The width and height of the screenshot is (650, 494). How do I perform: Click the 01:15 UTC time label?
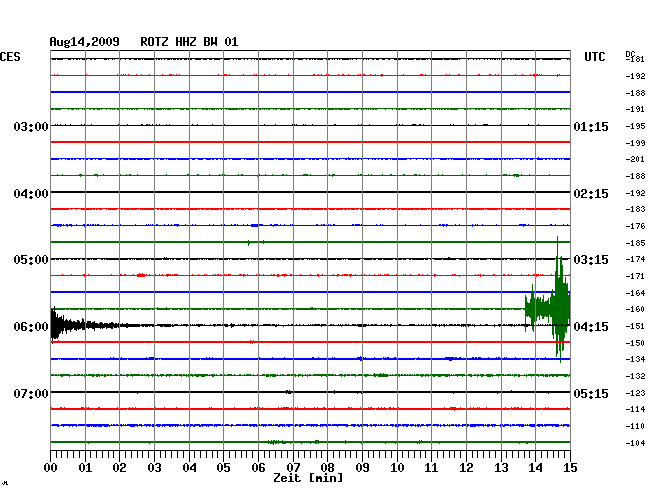[591, 126]
